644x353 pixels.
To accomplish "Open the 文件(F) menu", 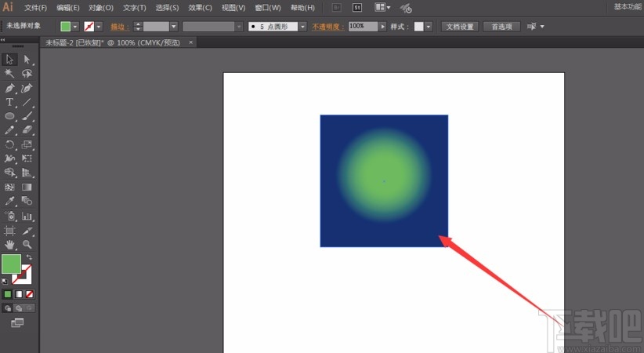I will point(36,8).
